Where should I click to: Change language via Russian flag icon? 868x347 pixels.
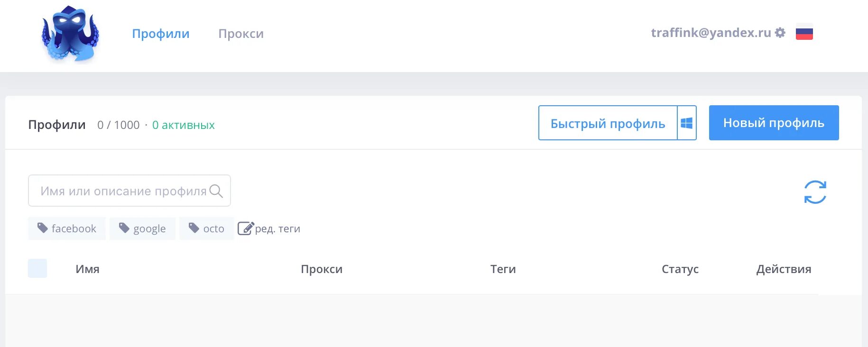click(804, 32)
